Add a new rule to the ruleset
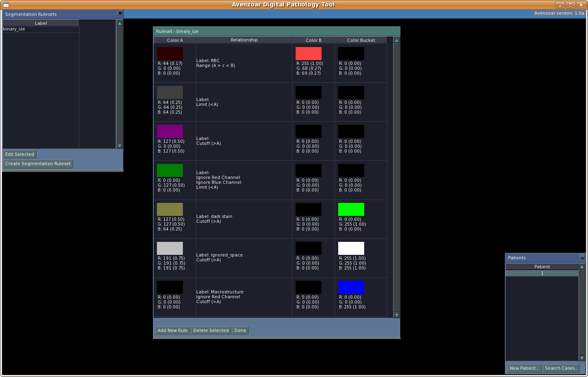Viewport: 588px width, 377px height. [172, 330]
